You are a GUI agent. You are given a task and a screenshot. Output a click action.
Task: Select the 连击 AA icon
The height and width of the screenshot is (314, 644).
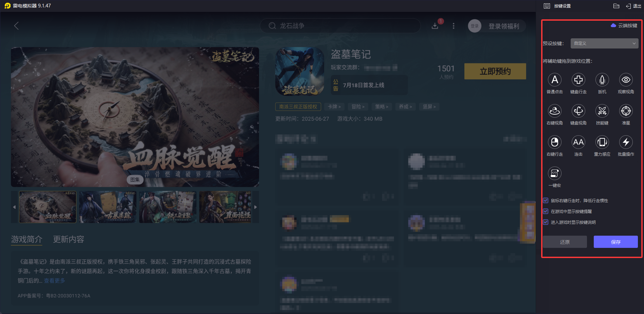click(x=578, y=142)
